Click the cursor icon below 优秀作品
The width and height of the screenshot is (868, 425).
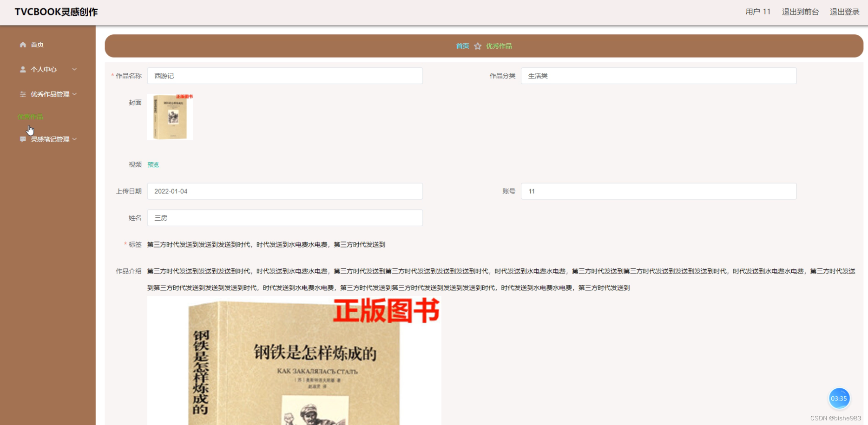[30, 130]
